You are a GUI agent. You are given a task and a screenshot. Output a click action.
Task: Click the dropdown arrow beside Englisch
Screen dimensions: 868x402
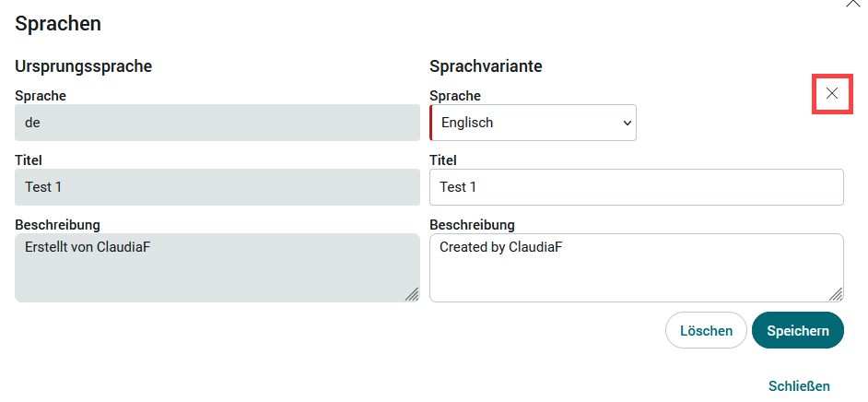point(628,123)
